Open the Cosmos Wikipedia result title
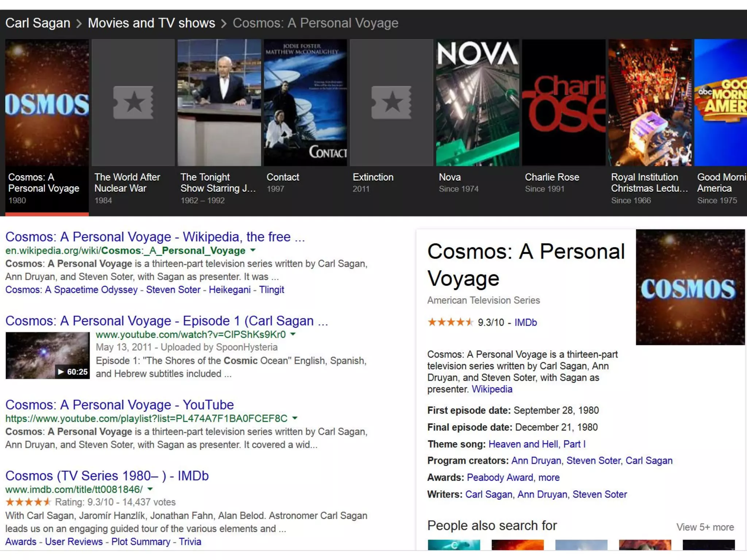This screenshot has height=560, width=747. (155, 237)
